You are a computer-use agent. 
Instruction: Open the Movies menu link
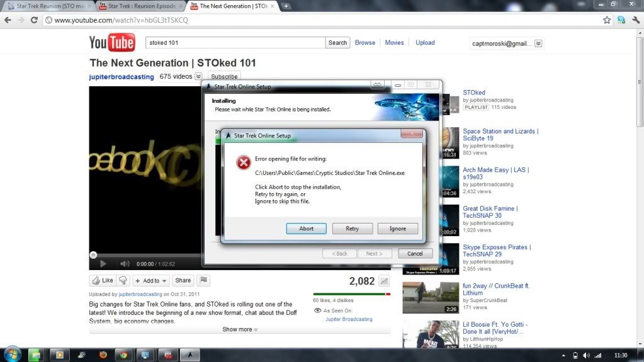[x=394, y=43]
